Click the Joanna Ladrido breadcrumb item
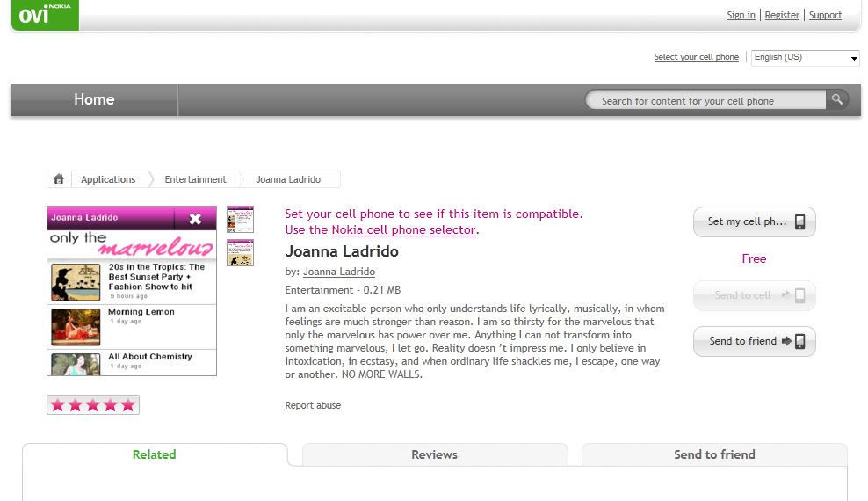 (x=288, y=179)
